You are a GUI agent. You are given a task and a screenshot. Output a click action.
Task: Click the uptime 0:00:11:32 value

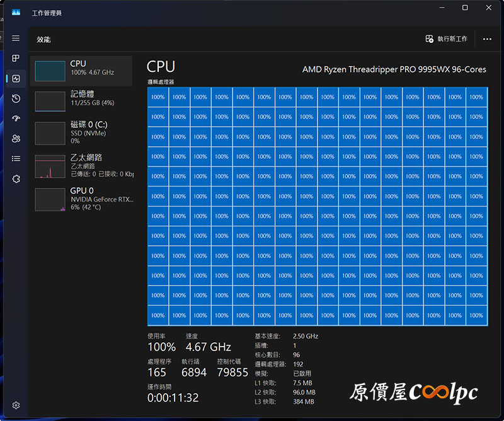click(x=173, y=398)
